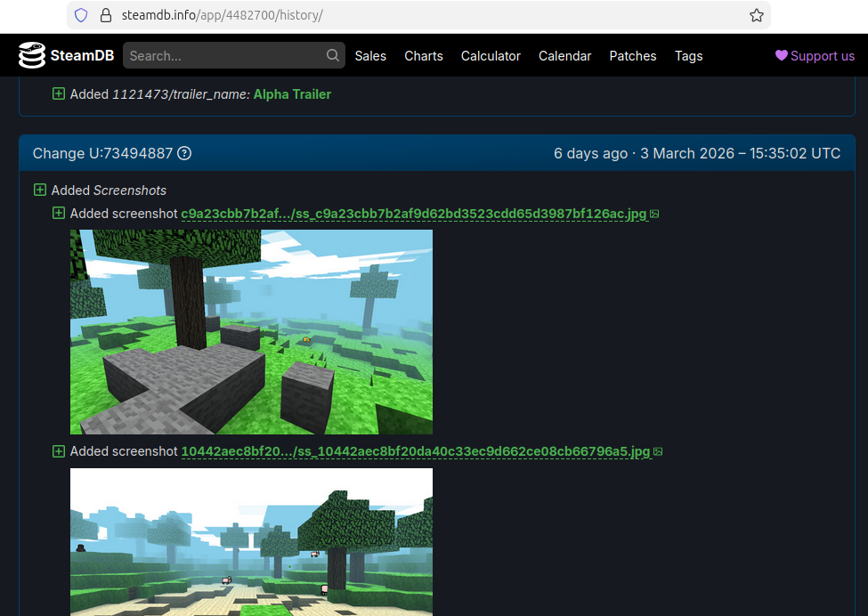Bookmark this page with star icon

(756, 15)
